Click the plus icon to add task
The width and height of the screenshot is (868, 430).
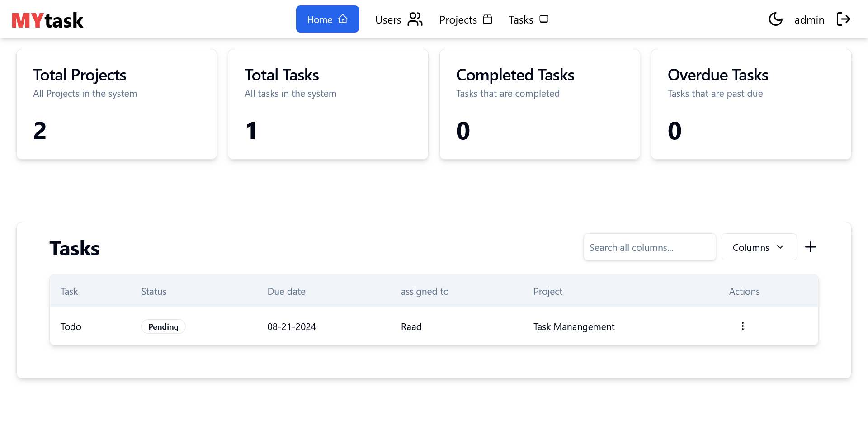point(810,247)
